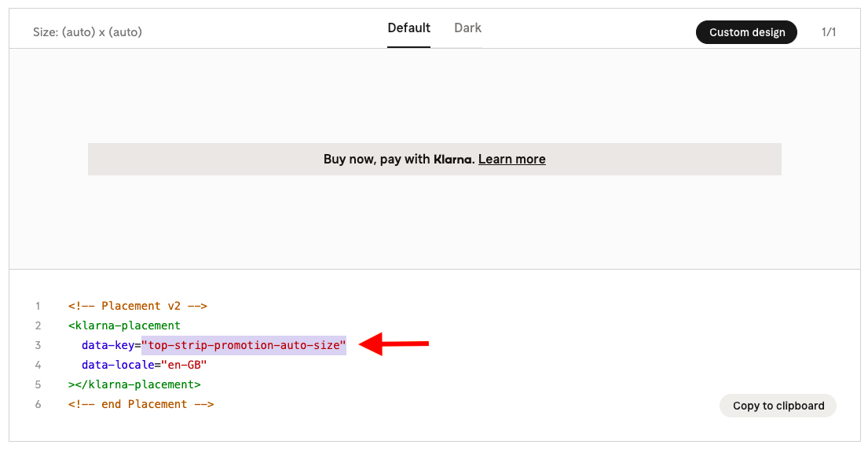The height and width of the screenshot is (452, 868).
Task: Click the Size auto x auto label
Action: (x=87, y=32)
